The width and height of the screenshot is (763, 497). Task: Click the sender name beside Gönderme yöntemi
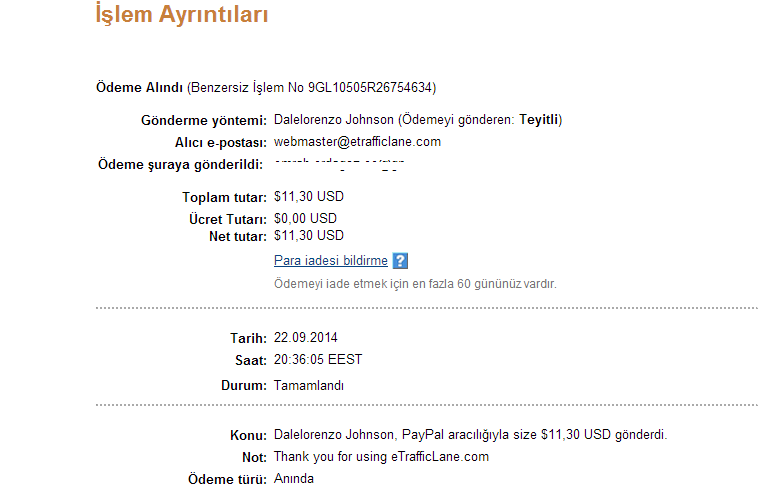(334, 120)
